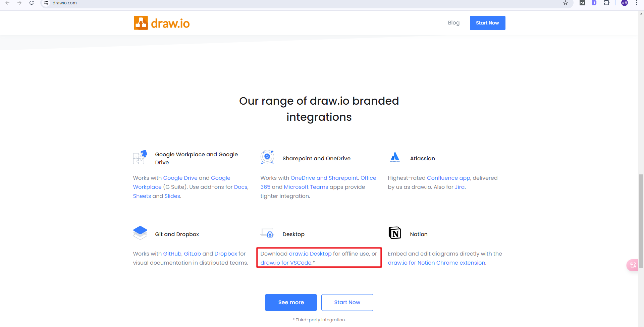Reload the page

[32, 3]
